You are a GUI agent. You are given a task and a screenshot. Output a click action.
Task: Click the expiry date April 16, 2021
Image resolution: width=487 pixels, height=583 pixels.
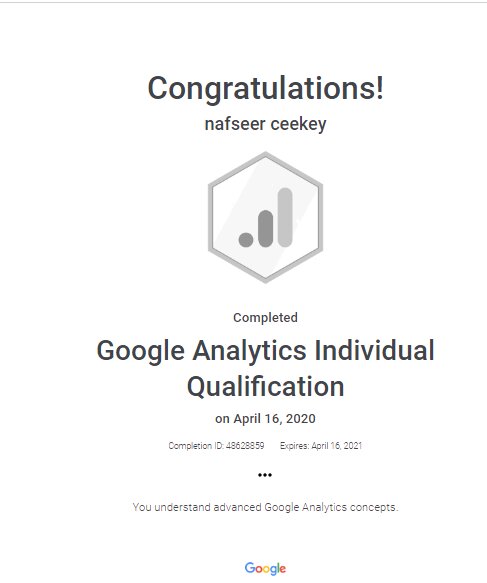click(336, 445)
